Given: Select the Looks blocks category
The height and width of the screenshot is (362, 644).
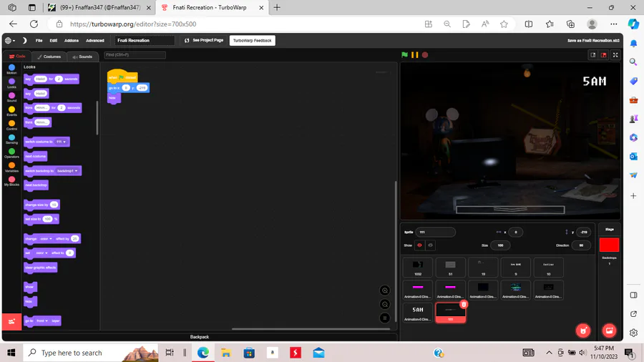Looking at the screenshot, I should point(11,83).
